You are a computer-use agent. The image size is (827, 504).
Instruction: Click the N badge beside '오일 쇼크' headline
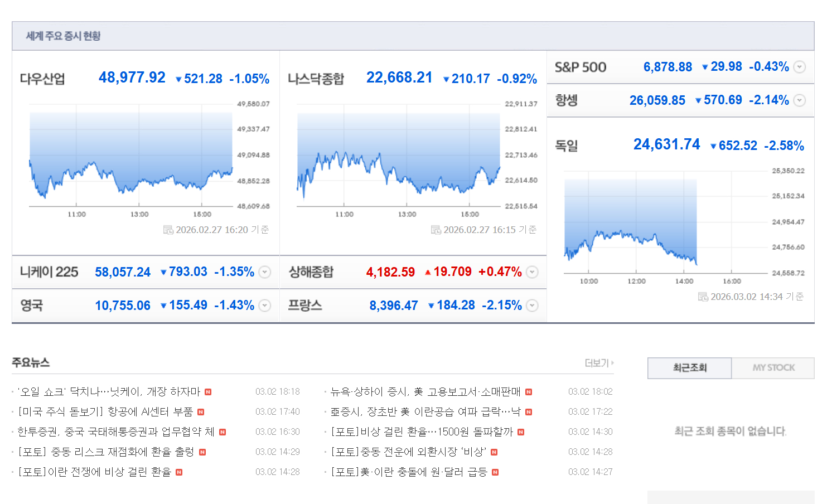(x=208, y=392)
